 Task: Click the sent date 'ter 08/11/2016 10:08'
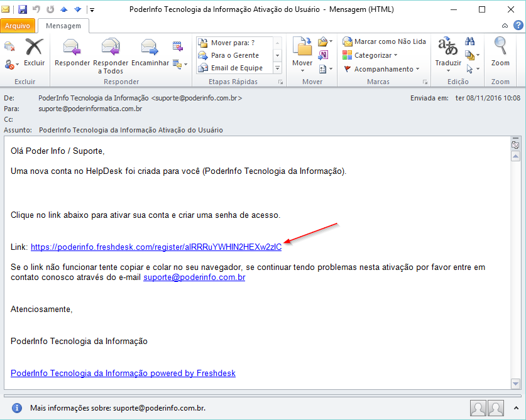click(x=488, y=98)
